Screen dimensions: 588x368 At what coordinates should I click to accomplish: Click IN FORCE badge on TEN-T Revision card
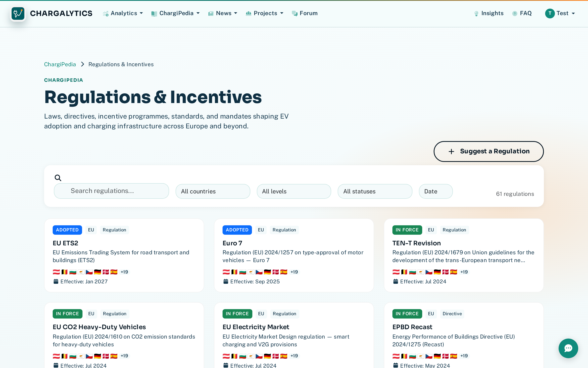[x=407, y=230]
